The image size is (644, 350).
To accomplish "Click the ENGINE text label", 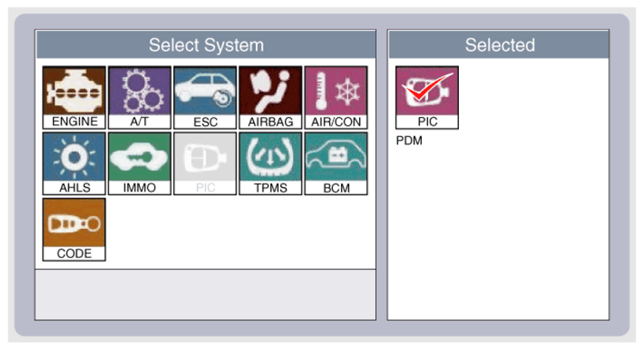I will [x=74, y=122].
